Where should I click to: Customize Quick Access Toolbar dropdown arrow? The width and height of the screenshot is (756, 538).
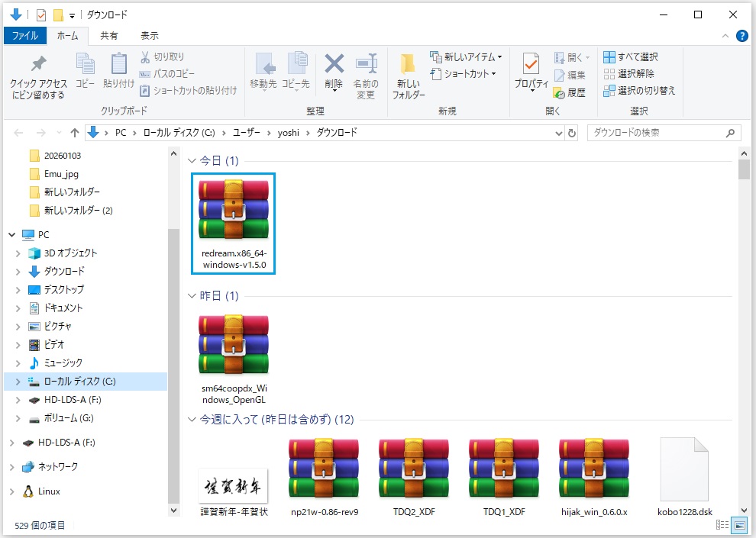pos(72,16)
